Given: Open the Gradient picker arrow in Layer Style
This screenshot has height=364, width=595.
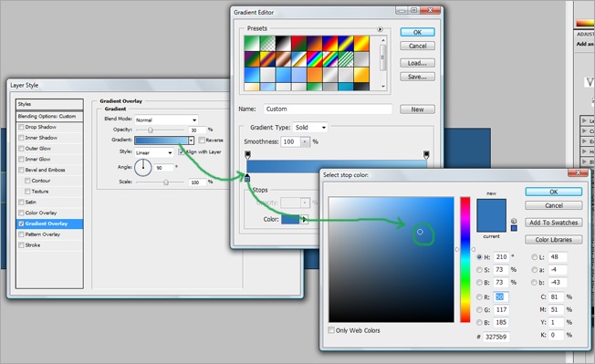Looking at the screenshot, I should [x=192, y=140].
